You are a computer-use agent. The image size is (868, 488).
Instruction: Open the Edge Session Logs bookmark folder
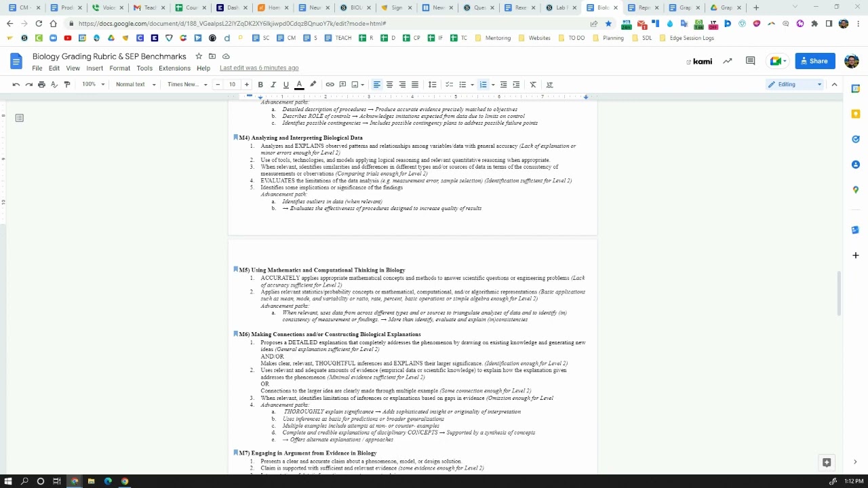tap(686, 38)
